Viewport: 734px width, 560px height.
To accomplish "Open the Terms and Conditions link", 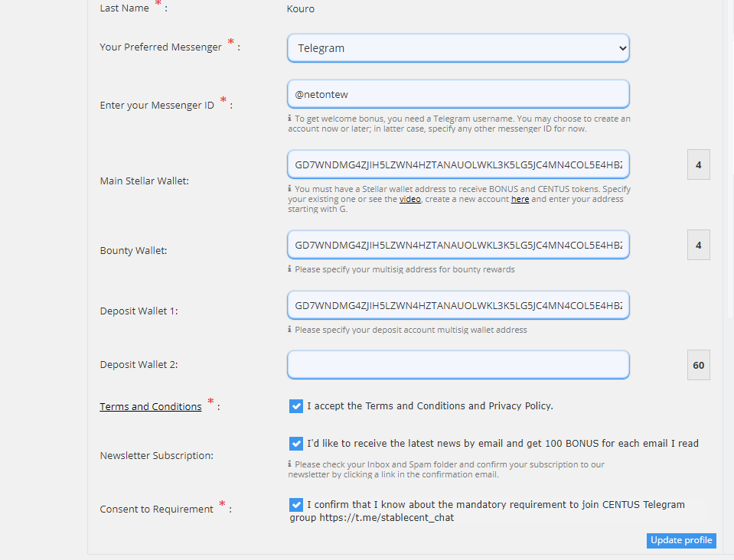I will click(x=150, y=407).
